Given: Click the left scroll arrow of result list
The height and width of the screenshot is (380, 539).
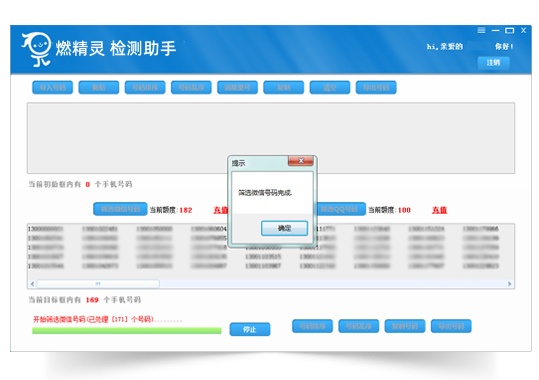Looking at the screenshot, I should [x=32, y=284].
